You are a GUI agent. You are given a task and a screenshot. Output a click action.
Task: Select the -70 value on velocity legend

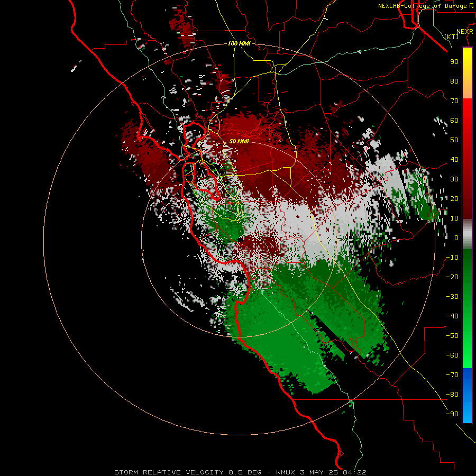(x=452, y=375)
